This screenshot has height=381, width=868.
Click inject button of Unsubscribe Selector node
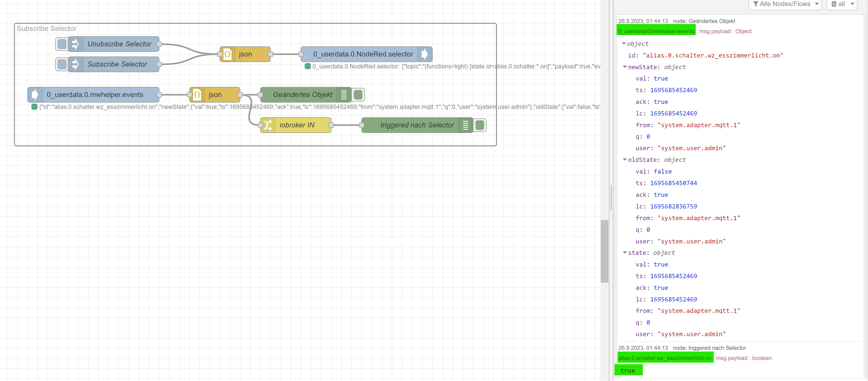pyautogui.click(x=62, y=44)
